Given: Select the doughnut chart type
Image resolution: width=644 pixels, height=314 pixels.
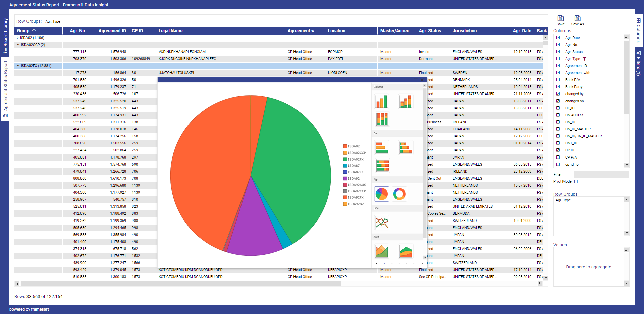Looking at the screenshot, I should click(399, 194).
